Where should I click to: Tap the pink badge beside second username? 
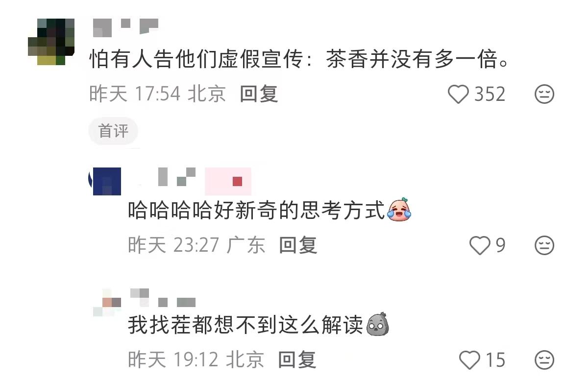[x=228, y=181]
